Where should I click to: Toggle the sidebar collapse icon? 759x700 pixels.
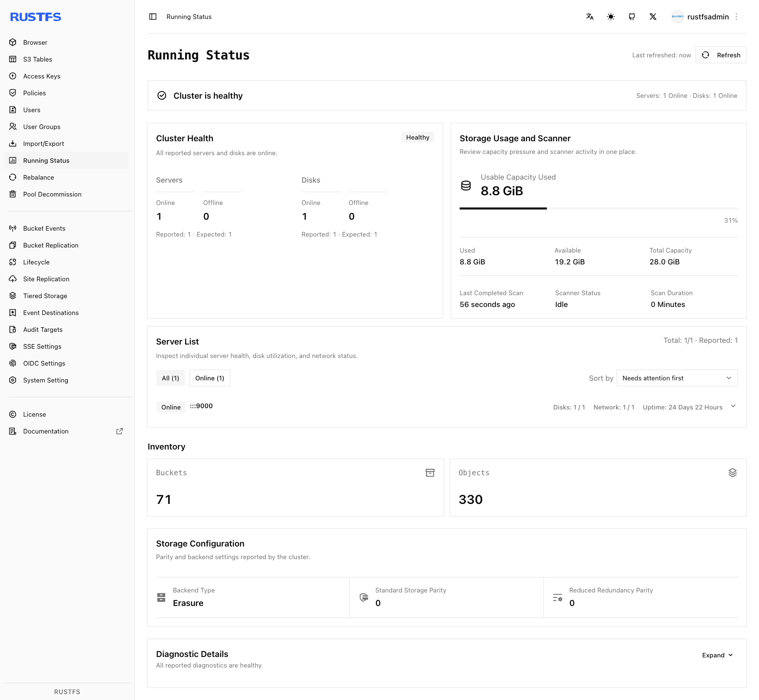coord(153,16)
